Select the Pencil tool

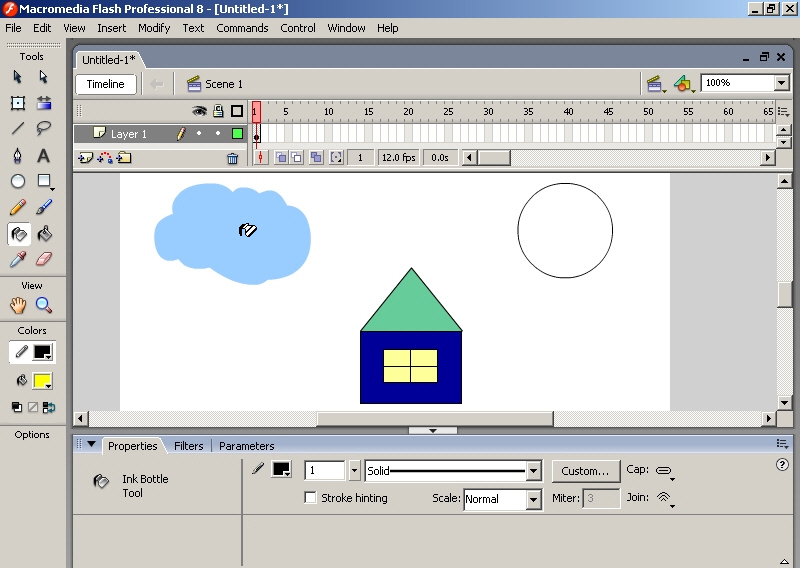click(x=18, y=207)
